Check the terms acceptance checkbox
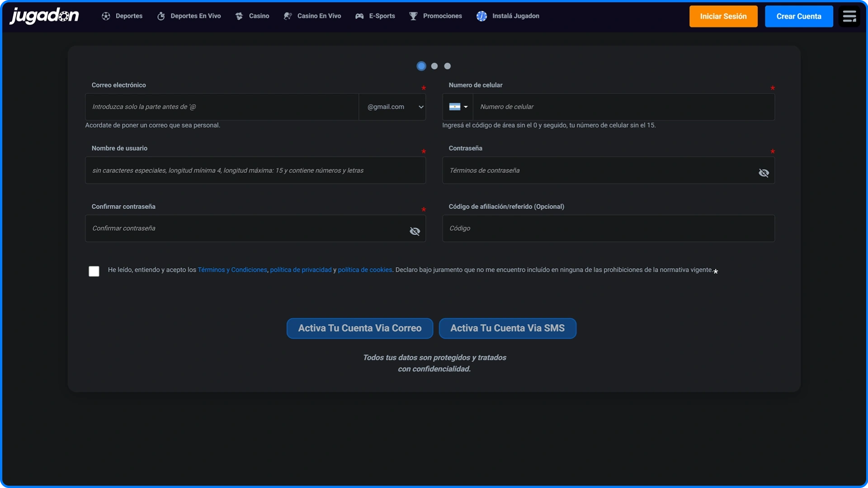The height and width of the screenshot is (488, 868). pyautogui.click(x=94, y=271)
